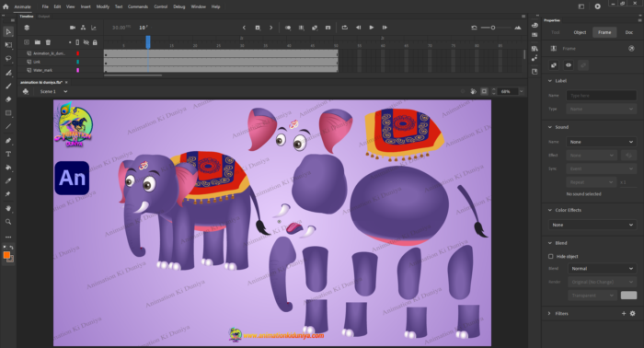Viewport: 644px width, 348px height.
Task: Select the Lasso tool
Action: tap(8, 59)
